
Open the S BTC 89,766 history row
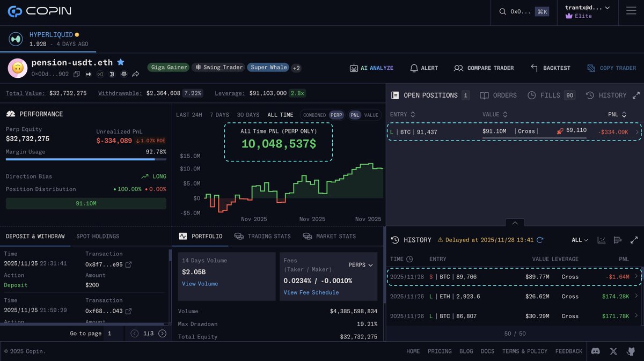pos(514,277)
